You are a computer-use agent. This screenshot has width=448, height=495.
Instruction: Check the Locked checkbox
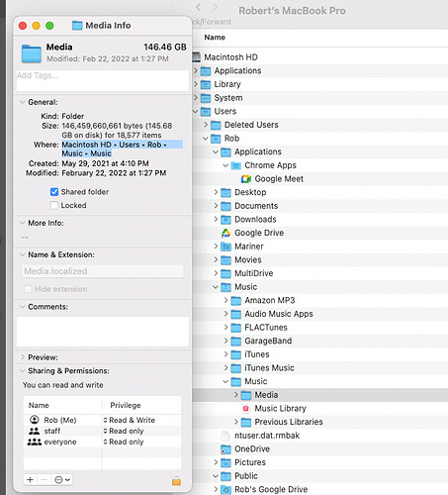pos(54,205)
